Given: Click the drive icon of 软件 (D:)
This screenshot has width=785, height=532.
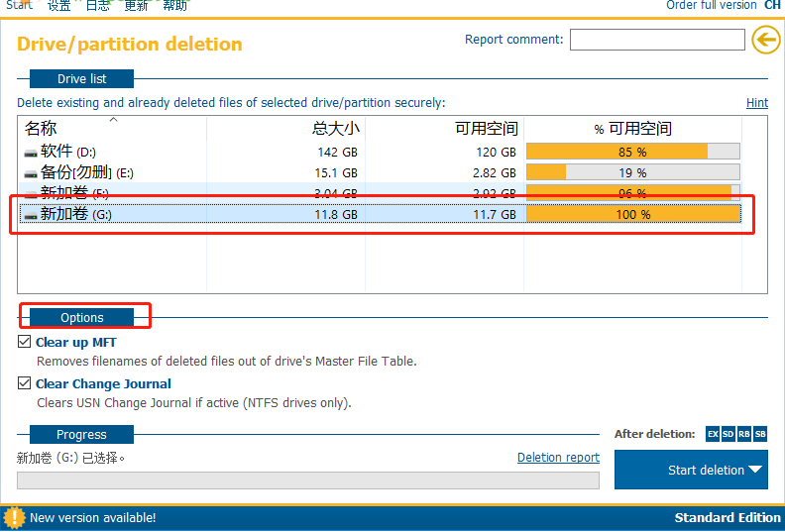Looking at the screenshot, I should pyautogui.click(x=31, y=153).
